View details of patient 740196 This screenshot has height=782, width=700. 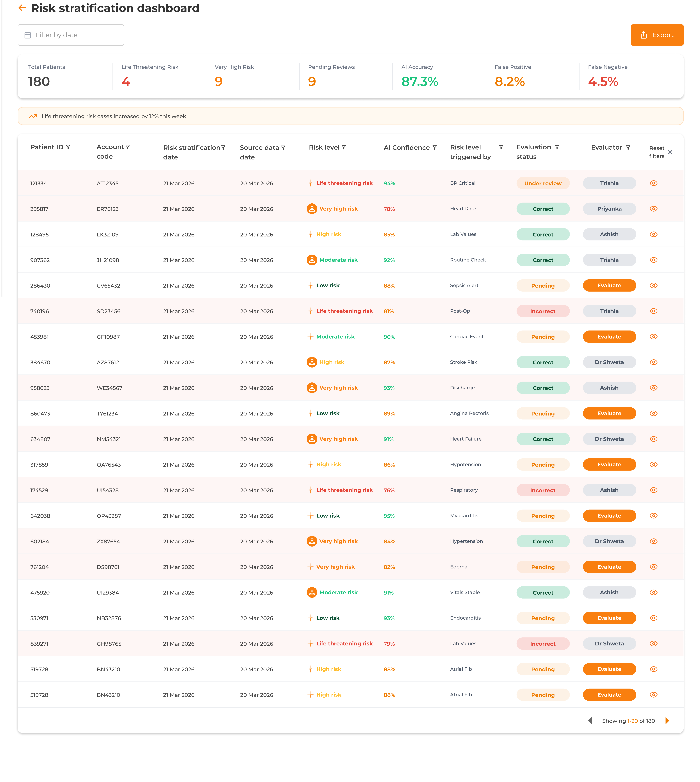click(x=654, y=311)
